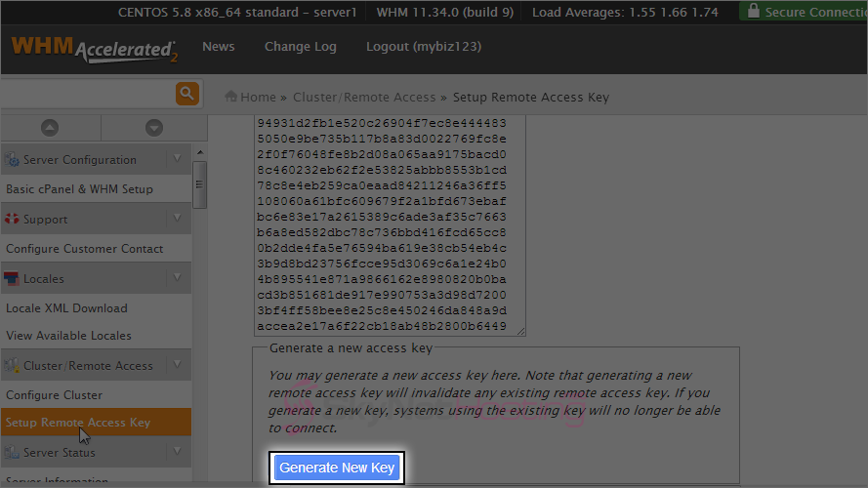
Task: Click the Server Status section icon
Action: (12, 452)
